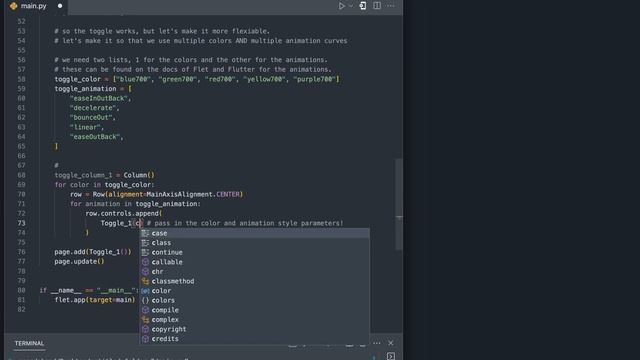Click 'flet.app(target=main)' on line 81
Viewport: 640px width, 360px height.
[95, 300]
